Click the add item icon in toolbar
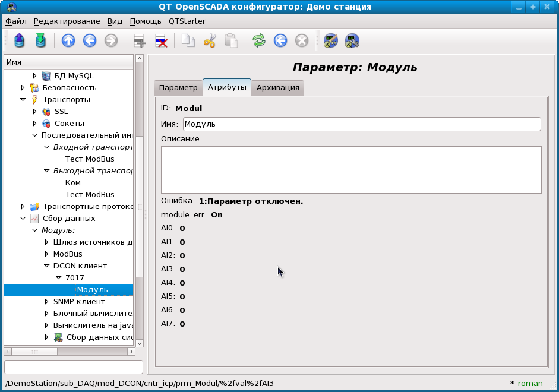The image size is (559, 392). tap(140, 40)
